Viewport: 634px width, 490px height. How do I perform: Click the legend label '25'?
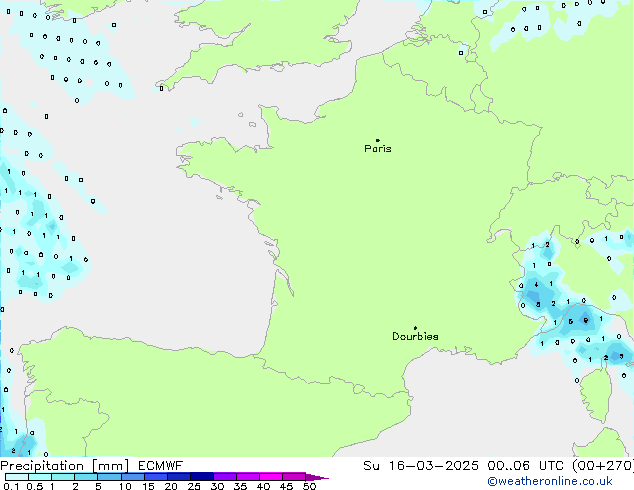[194, 486]
